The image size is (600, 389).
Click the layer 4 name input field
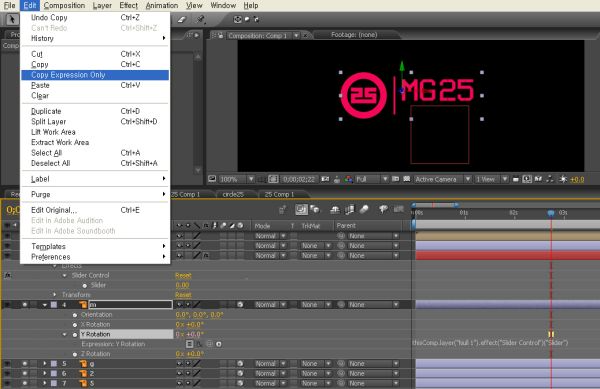[130, 304]
